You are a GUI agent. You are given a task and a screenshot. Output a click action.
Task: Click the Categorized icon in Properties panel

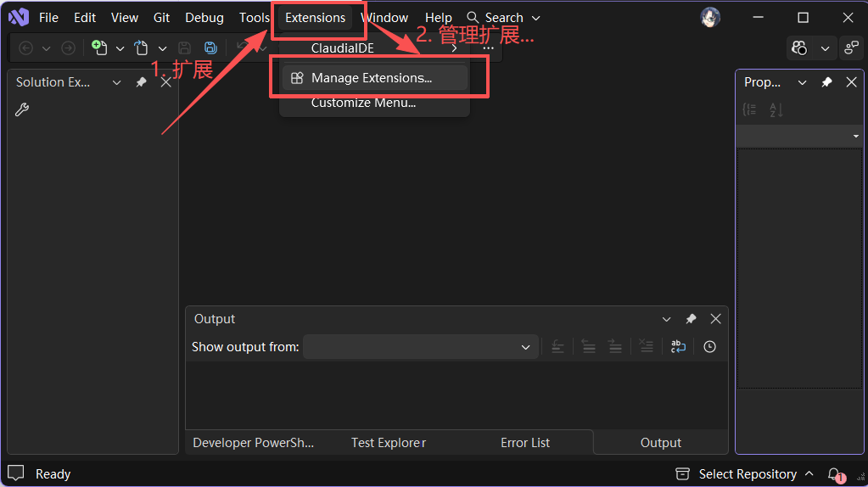tap(749, 109)
